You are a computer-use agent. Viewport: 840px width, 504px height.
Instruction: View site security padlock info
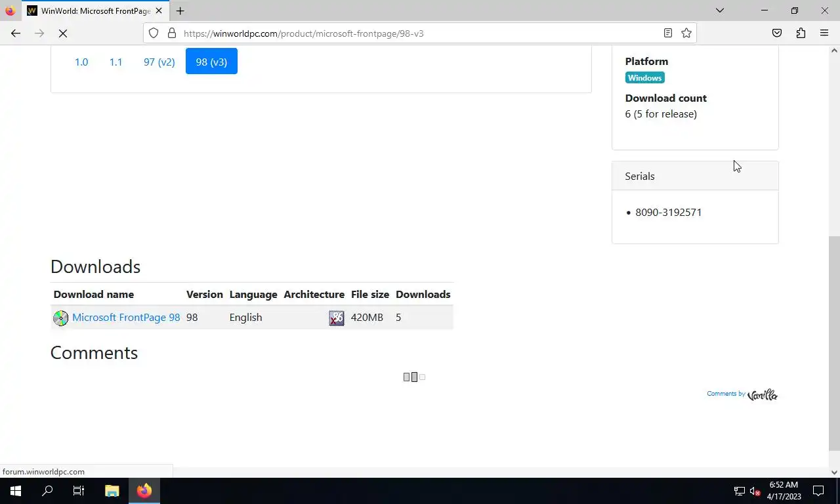coord(172,33)
